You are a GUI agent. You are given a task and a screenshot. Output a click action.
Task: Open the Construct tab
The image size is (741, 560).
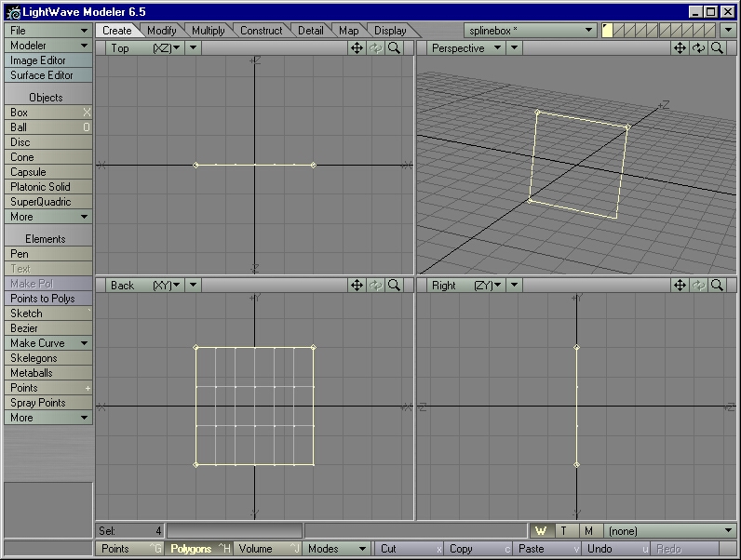click(x=261, y=31)
